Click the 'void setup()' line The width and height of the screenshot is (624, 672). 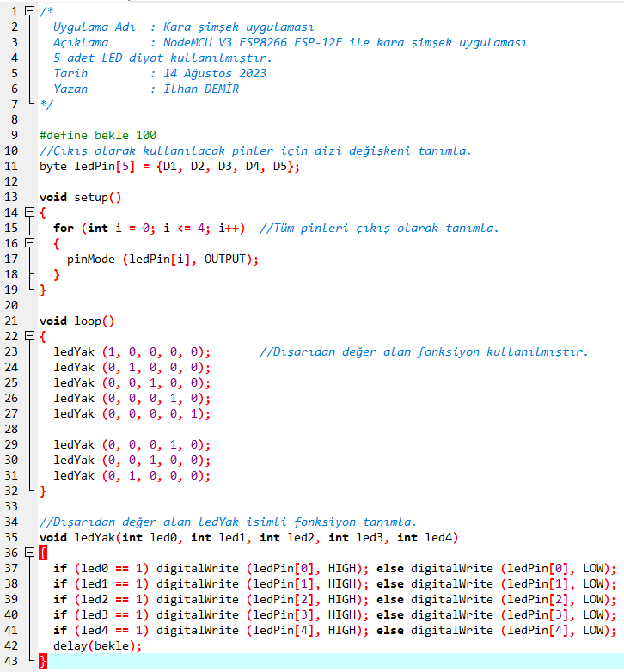pos(80,197)
